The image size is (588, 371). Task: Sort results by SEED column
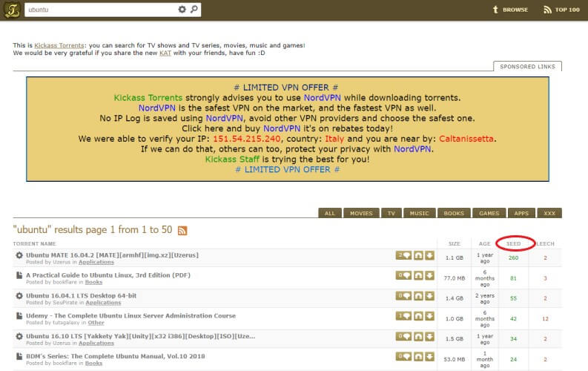point(513,244)
